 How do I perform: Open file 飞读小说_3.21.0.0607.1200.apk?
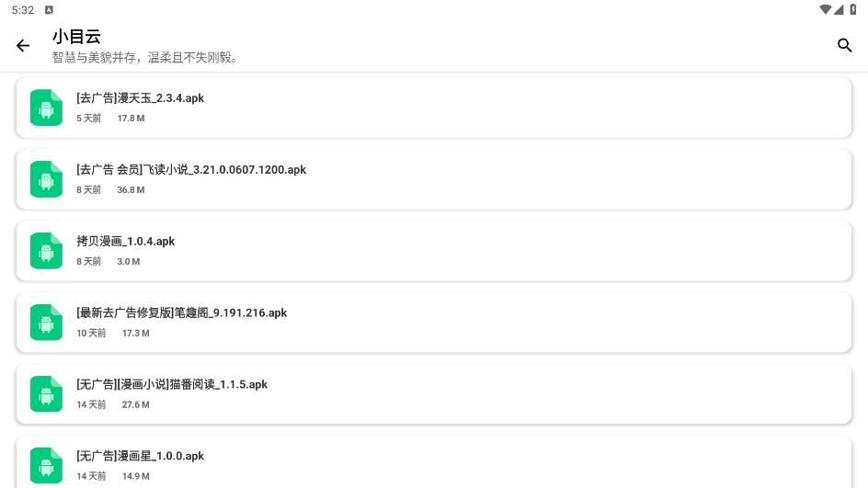[191, 170]
